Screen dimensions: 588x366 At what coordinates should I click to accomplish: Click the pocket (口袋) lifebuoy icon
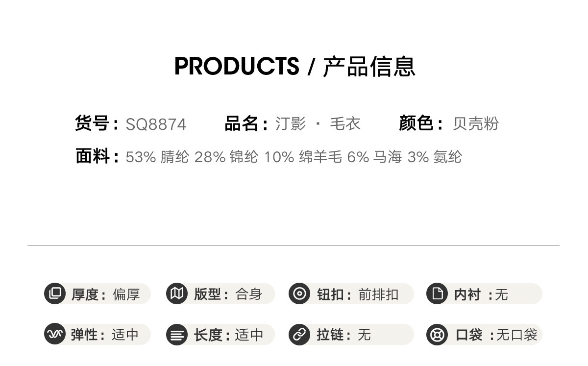point(437,335)
